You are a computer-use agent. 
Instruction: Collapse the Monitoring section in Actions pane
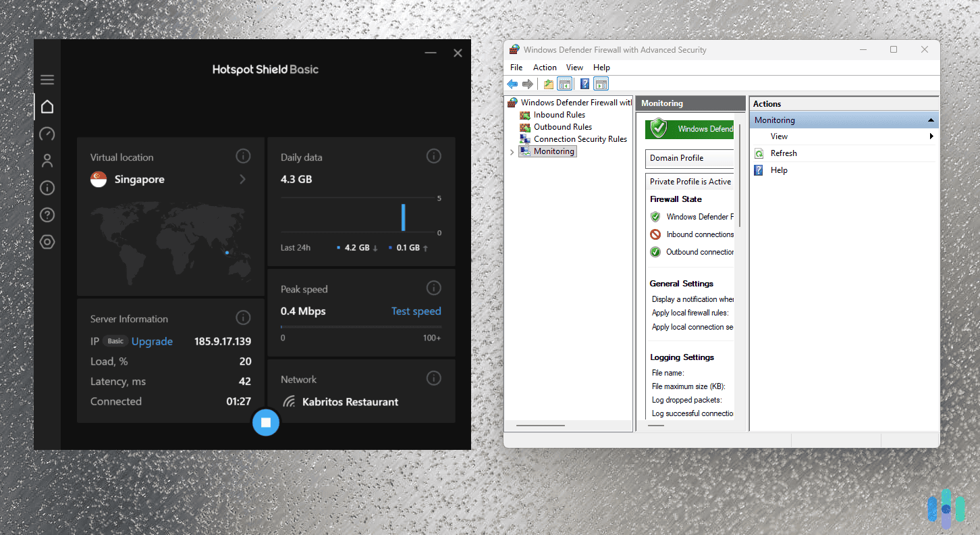pos(932,119)
